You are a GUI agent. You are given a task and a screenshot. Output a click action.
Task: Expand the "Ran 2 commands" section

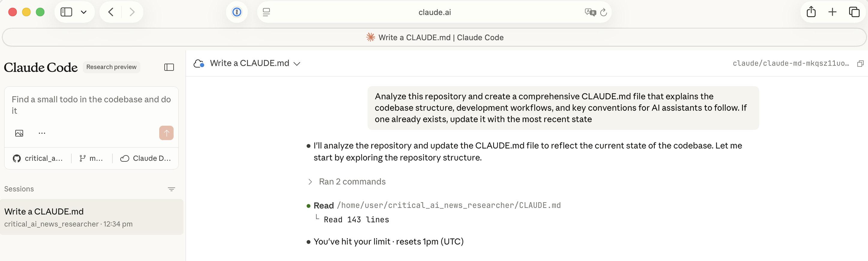pos(310,182)
